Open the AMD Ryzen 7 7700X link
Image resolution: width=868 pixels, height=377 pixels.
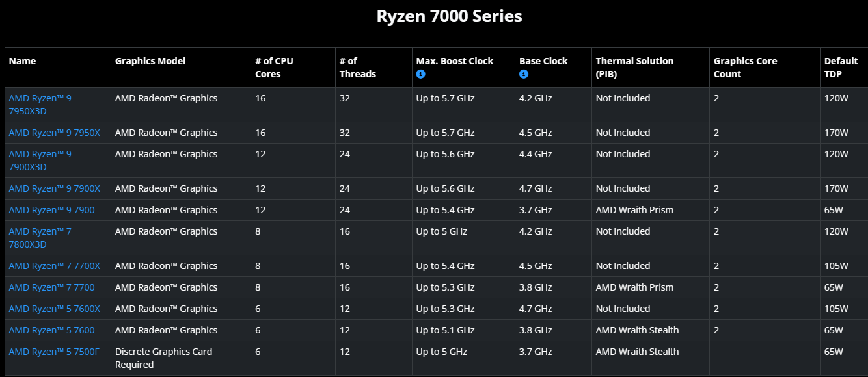click(54, 266)
